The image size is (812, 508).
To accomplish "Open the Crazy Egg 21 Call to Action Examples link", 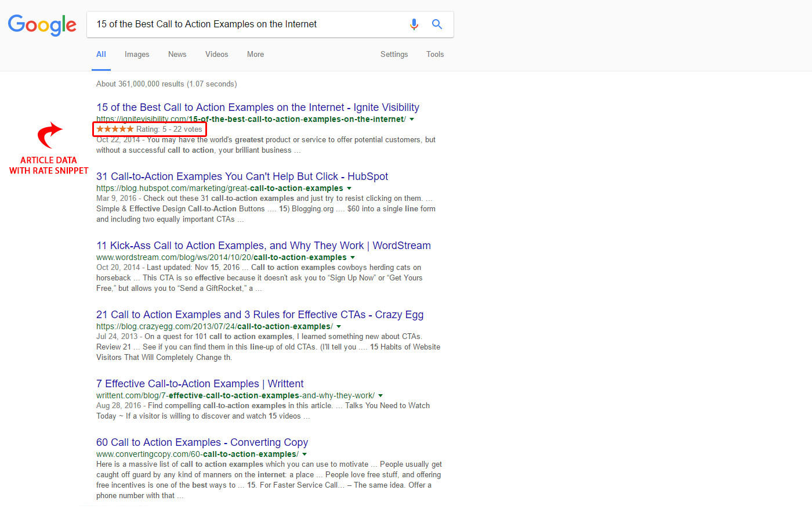I will click(260, 315).
